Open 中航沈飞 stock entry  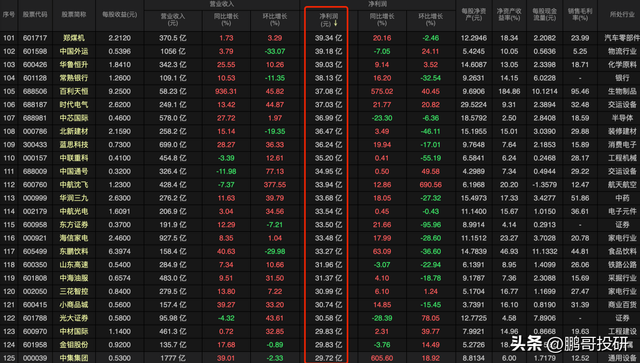[74, 185]
